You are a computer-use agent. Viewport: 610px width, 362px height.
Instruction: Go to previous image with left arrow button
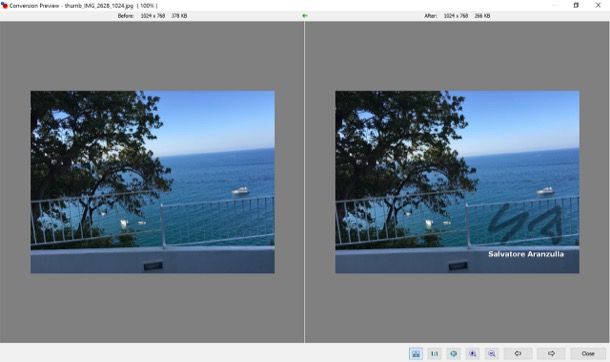click(518, 353)
